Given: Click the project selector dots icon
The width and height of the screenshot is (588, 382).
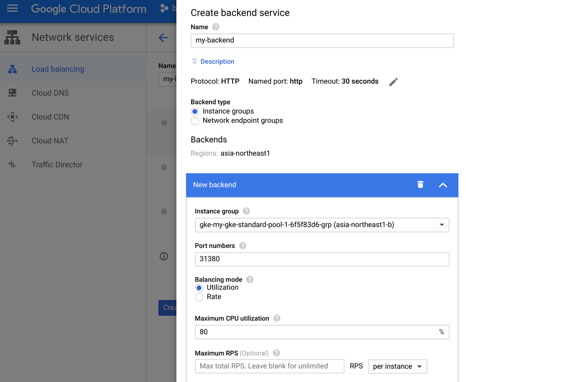Looking at the screenshot, I should (x=164, y=8).
